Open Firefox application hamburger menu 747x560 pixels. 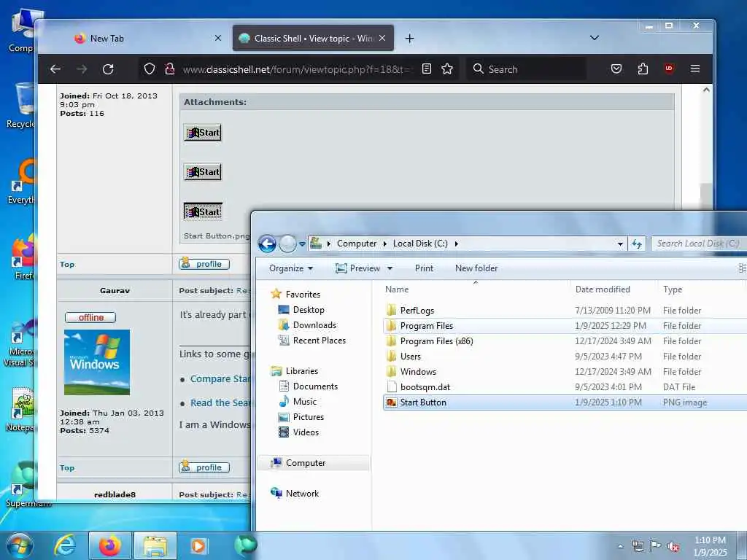click(x=695, y=69)
